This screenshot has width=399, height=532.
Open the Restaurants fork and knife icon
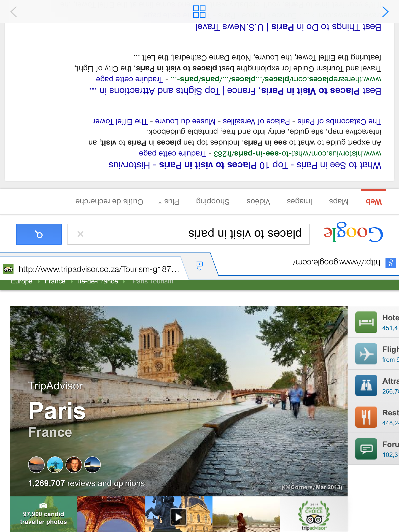tap(366, 417)
